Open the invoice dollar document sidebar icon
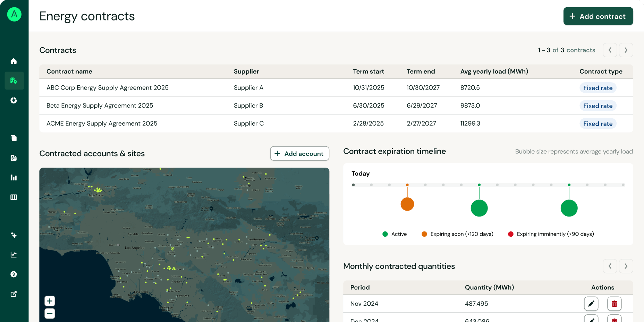This screenshot has width=644, height=322. pos(14,158)
